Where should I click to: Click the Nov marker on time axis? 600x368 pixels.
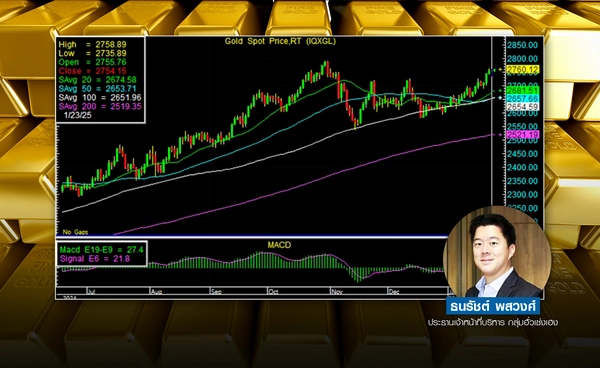pyautogui.click(x=337, y=291)
